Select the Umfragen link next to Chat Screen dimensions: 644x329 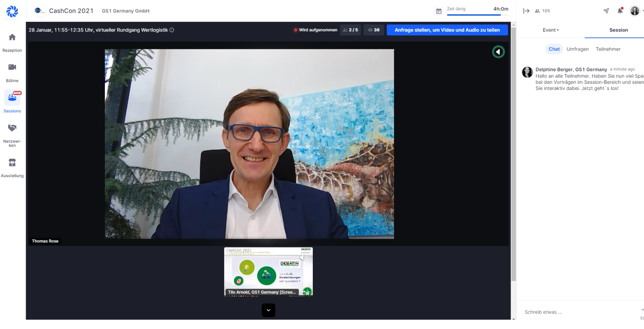(x=578, y=49)
